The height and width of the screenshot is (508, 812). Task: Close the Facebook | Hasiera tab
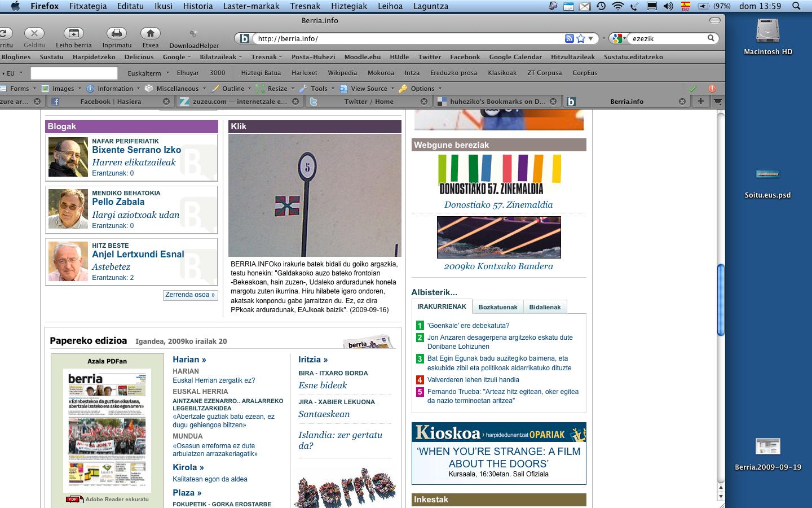[x=166, y=102]
